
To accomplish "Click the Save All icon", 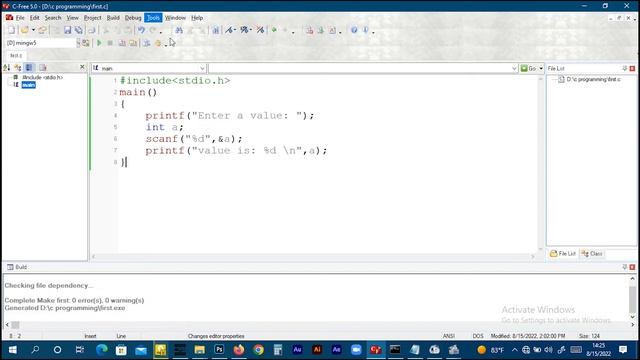I will click(x=78, y=30).
